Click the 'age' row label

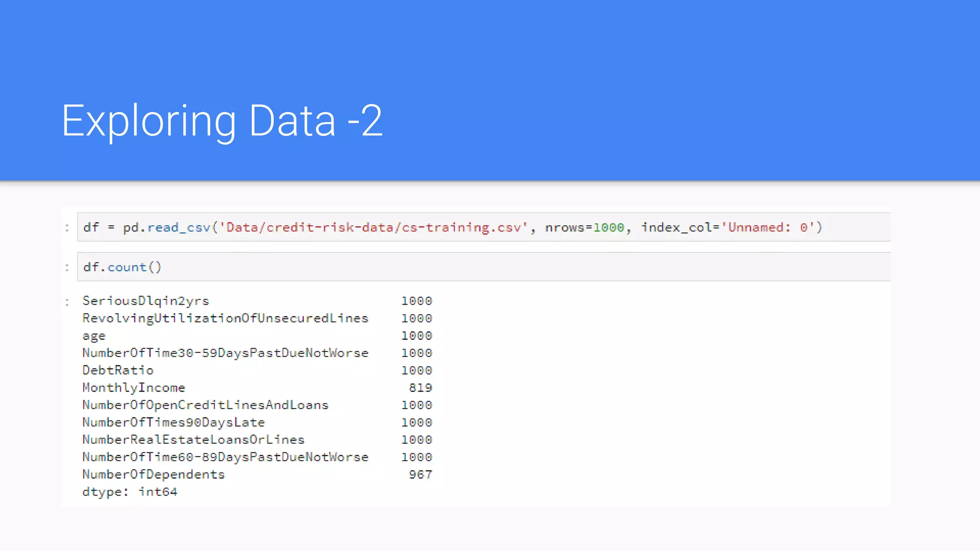pos(94,336)
